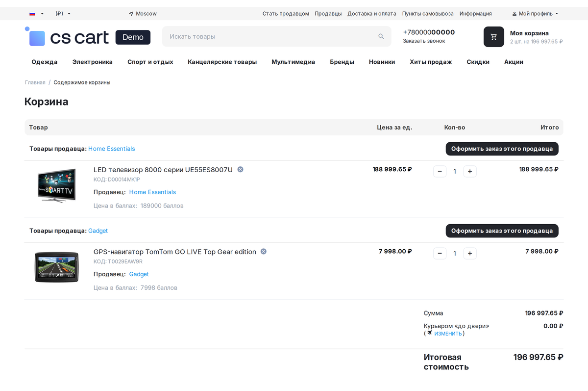
Task: Checkout the Home Essentials vendor order
Action: pos(502,149)
